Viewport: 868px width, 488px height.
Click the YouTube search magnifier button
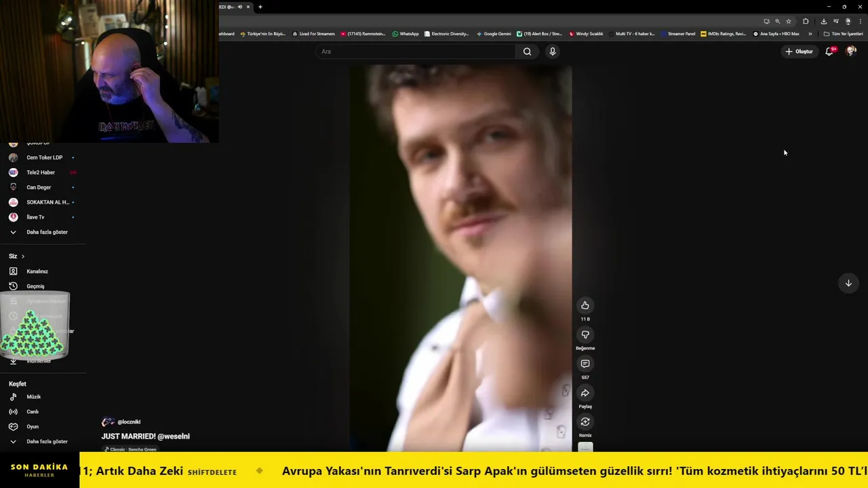[x=527, y=52]
